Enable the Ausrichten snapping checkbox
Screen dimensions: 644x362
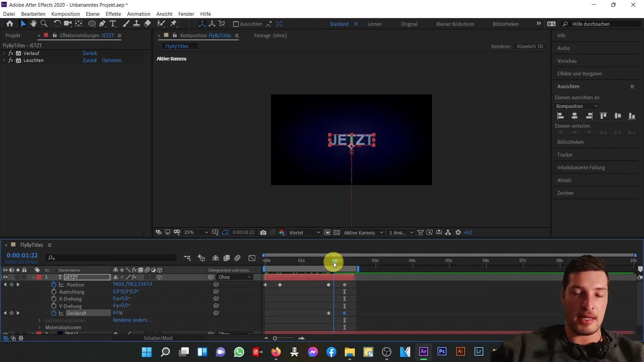[236, 24]
